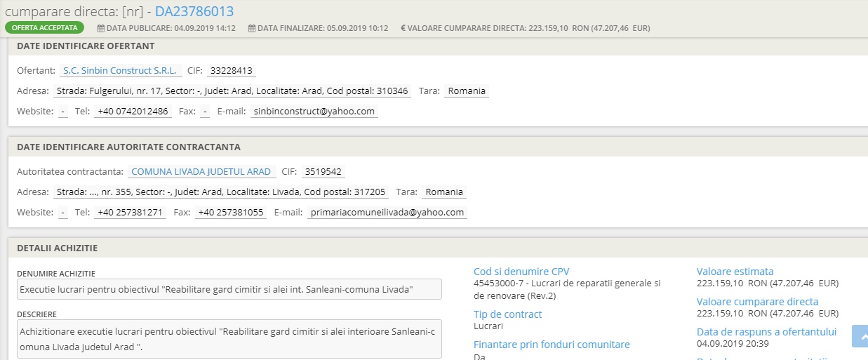This screenshot has height=360, width=868.
Task: Click the DATE IDENTIFICARE AUTORITATE CONTRACTANTA header
Action: point(128,147)
